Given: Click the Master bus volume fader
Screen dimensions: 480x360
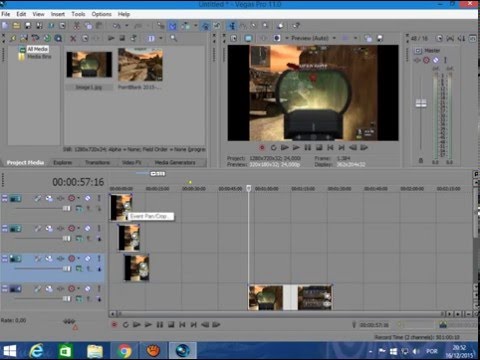Looking at the screenshot, I should click(421, 103).
